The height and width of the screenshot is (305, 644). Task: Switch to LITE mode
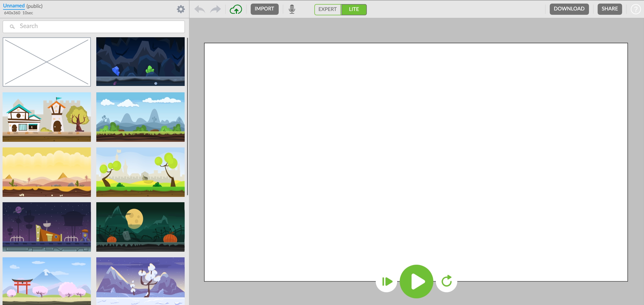pos(354,9)
